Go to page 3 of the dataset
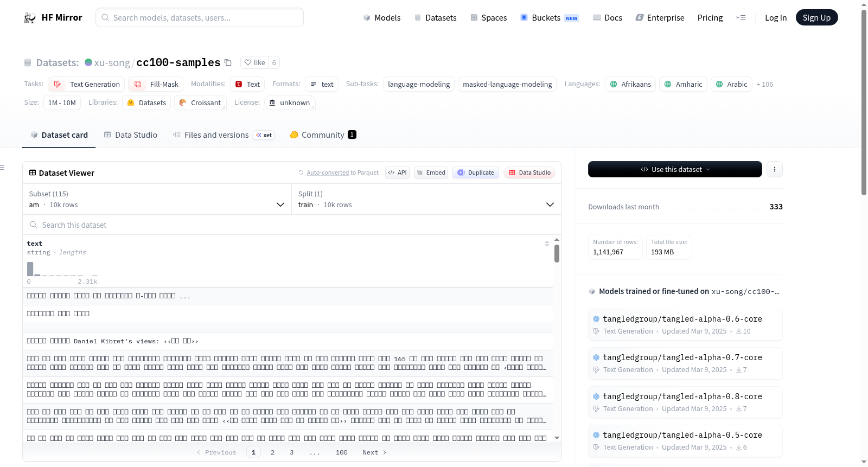Viewport: 868px width, 467px height. [292, 453]
